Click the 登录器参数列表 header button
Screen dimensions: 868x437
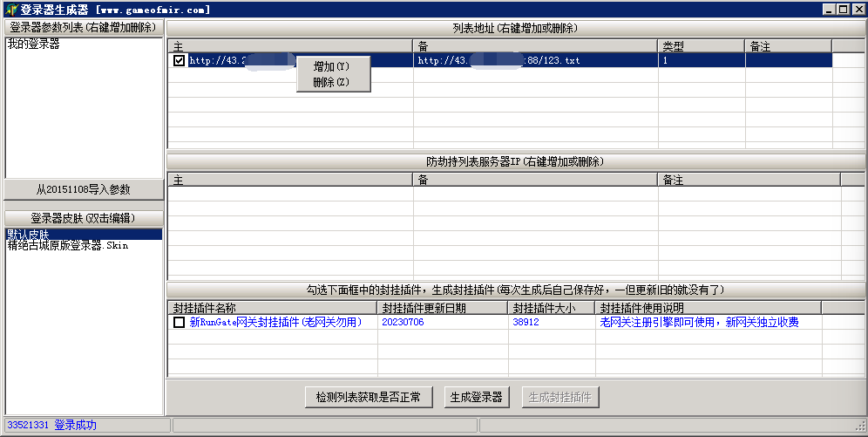(84, 27)
